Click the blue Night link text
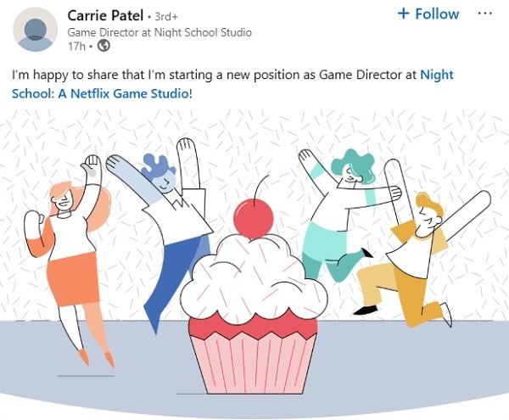509x420 pixels. 437,75
